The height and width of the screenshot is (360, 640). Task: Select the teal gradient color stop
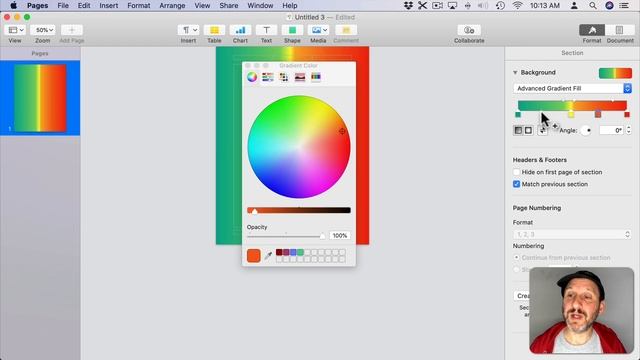pyautogui.click(x=518, y=115)
